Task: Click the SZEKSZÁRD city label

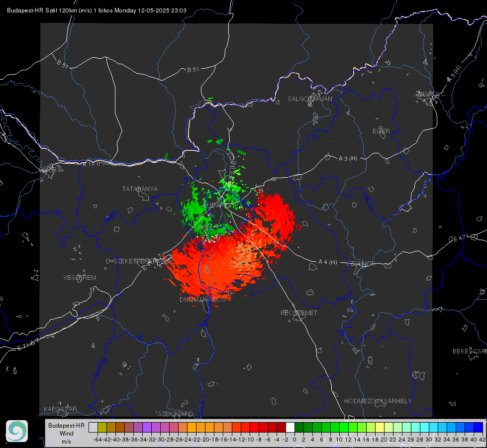Action: click(176, 414)
